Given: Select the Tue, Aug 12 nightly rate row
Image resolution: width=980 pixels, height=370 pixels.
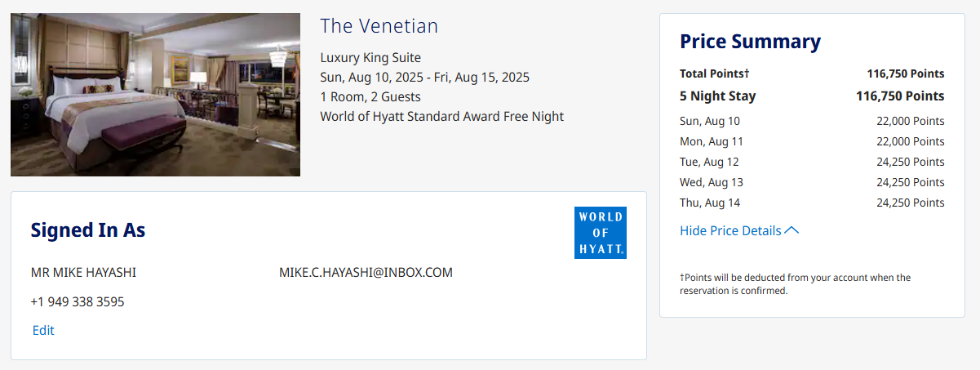Looking at the screenshot, I should [811, 162].
